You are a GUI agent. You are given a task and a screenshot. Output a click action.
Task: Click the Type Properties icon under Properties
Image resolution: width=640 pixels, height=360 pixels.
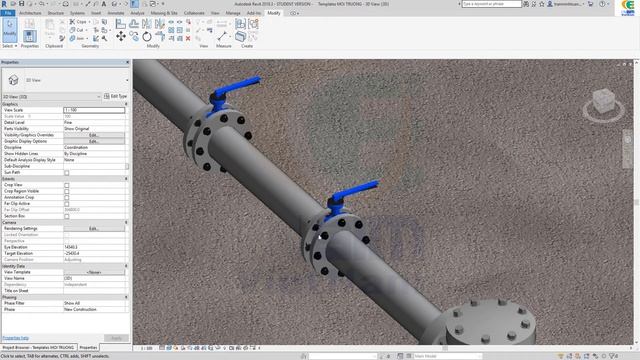tap(29, 24)
